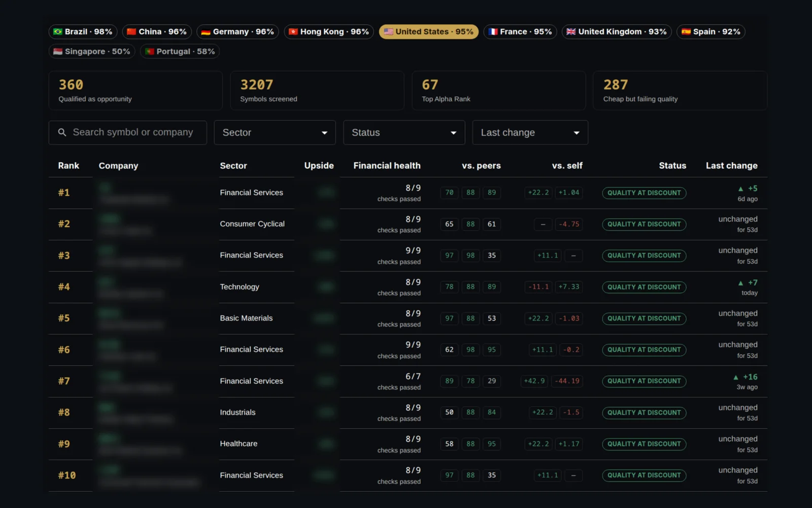Click the Quality at Discount badge in row #7
The height and width of the screenshot is (508, 812).
644,381
